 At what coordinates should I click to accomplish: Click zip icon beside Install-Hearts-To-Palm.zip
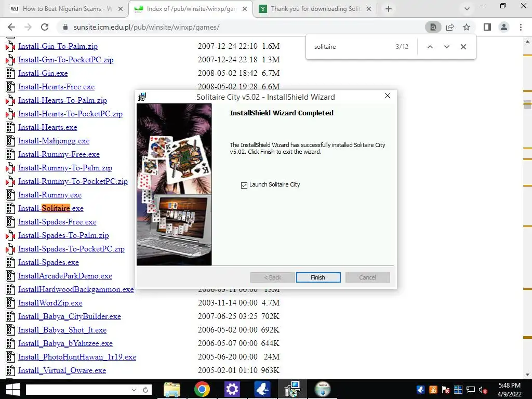pos(10,100)
